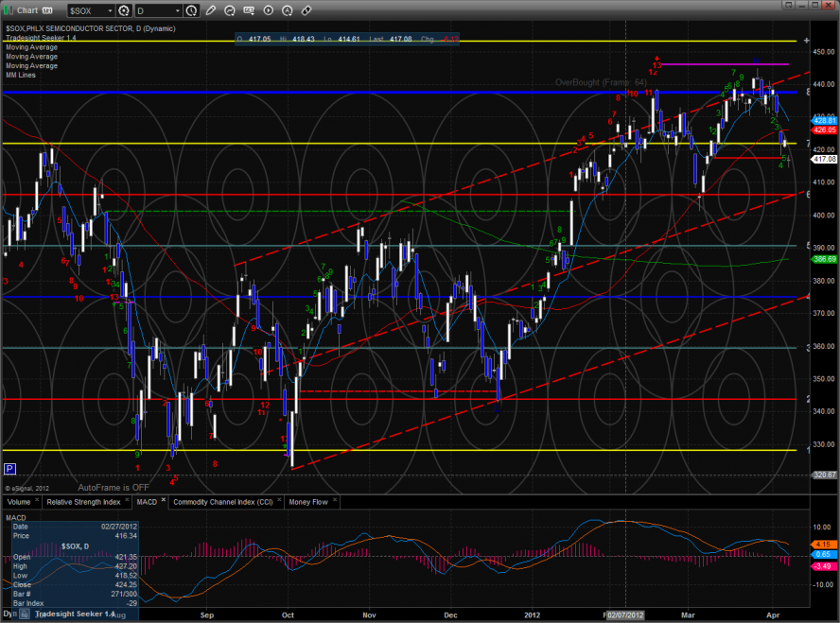The image size is (840, 623).
Task: Select the eraser tool icon
Action: [x=306, y=10]
